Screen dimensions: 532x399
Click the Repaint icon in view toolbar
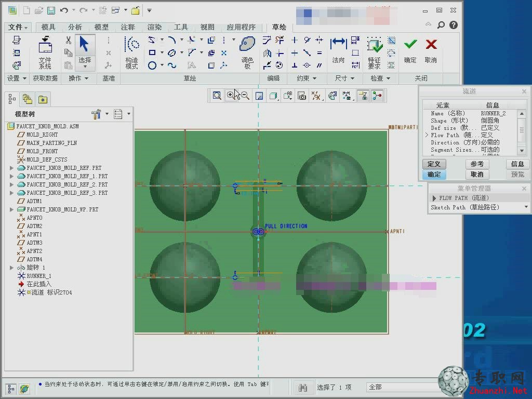tap(259, 96)
